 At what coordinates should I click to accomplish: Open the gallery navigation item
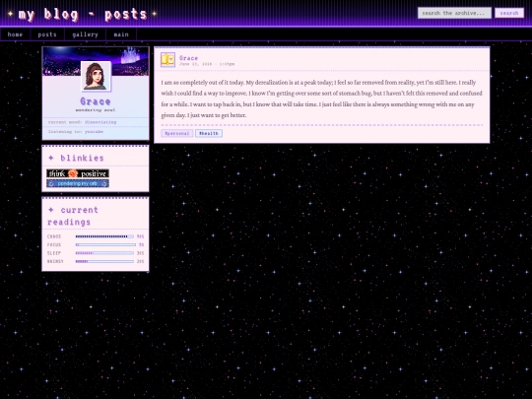85,34
